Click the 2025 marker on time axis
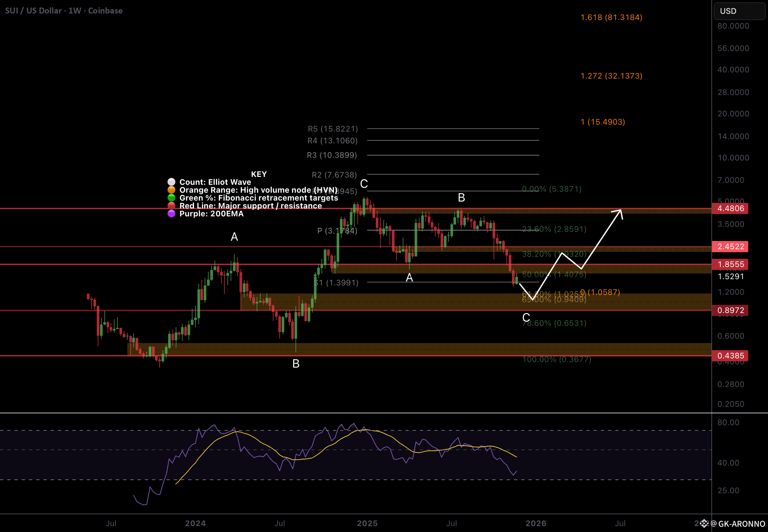 click(367, 523)
